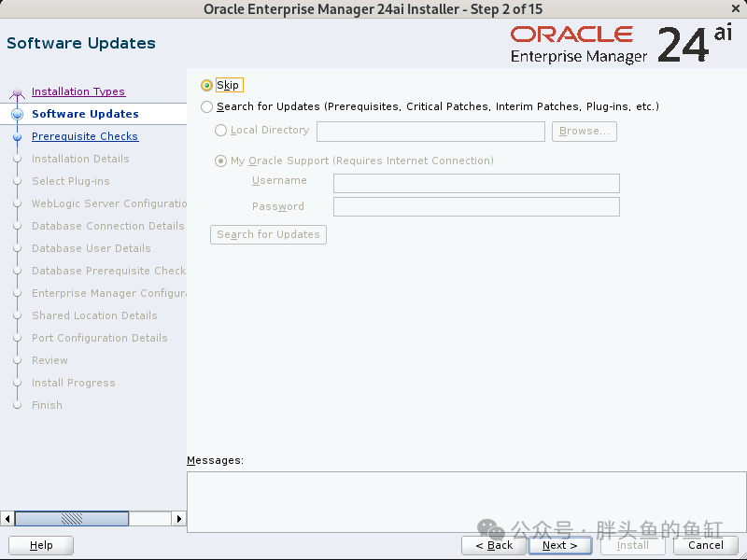
Task: Click the Enterprise Manager Configuration step text
Action: click(x=109, y=293)
